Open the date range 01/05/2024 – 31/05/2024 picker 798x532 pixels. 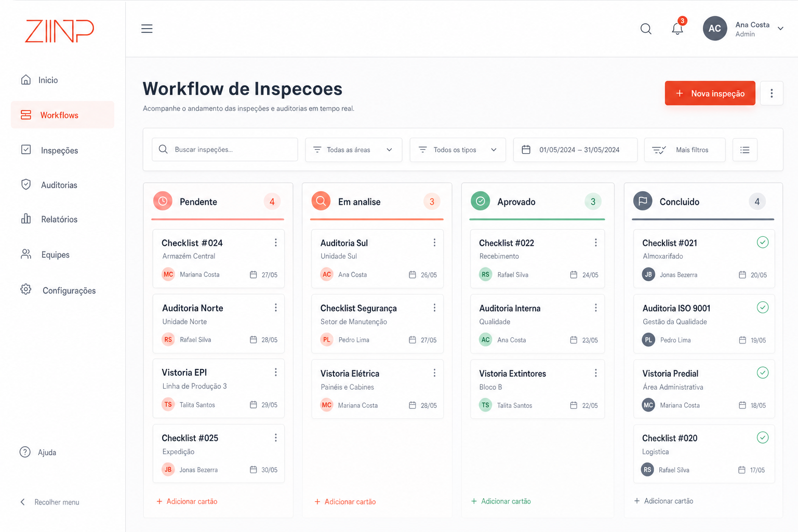coord(575,150)
